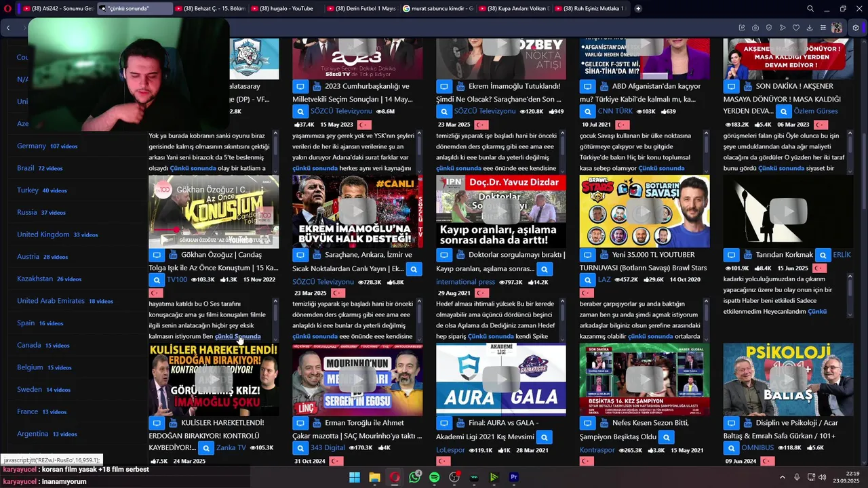Filter by Brazil 72 videos
This screenshot has height=488, width=868.
pos(39,168)
